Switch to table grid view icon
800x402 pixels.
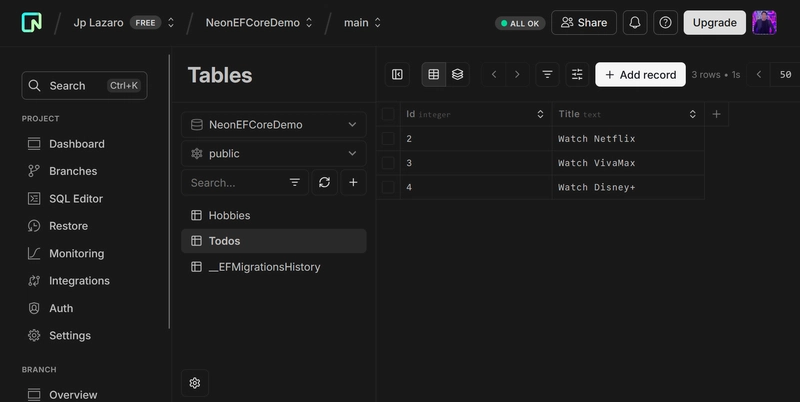[434, 74]
